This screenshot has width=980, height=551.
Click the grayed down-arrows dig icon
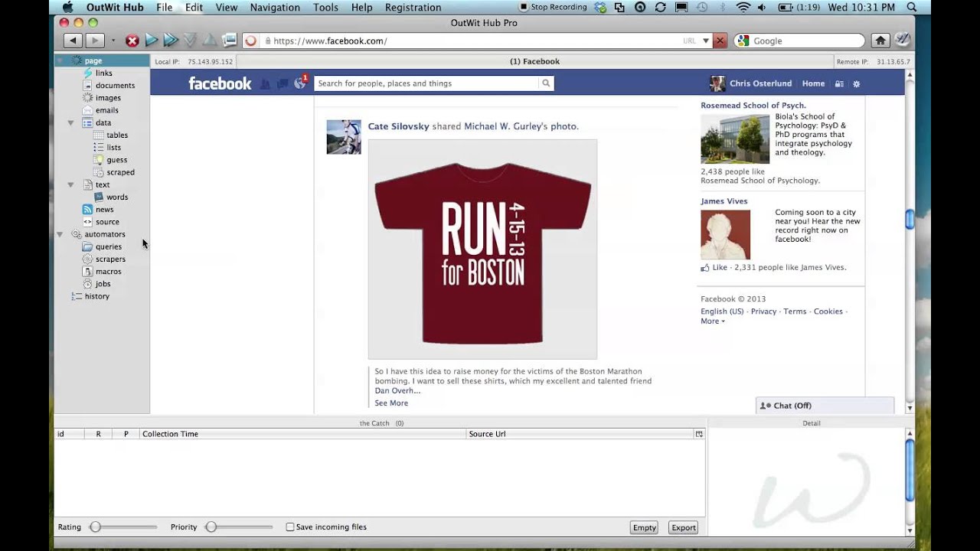point(190,41)
